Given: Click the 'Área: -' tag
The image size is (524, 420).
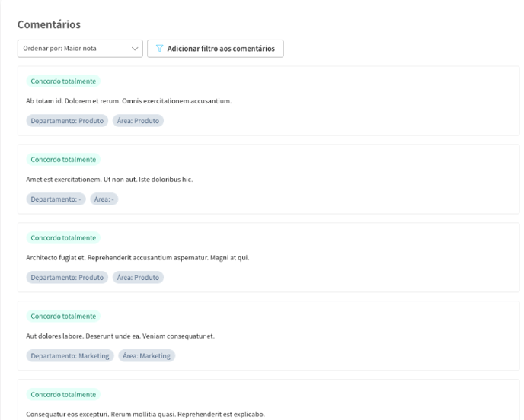Looking at the screenshot, I should point(104,199).
